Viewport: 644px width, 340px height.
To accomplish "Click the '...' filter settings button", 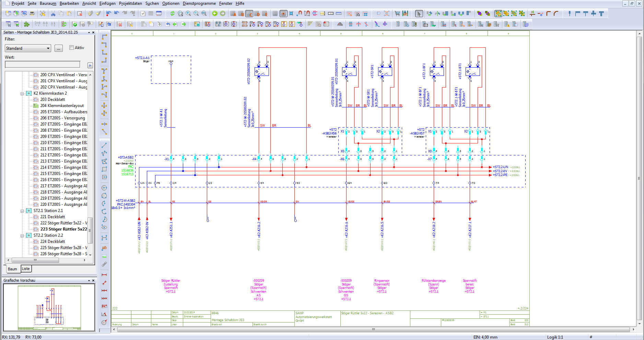I will click(x=59, y=48).
